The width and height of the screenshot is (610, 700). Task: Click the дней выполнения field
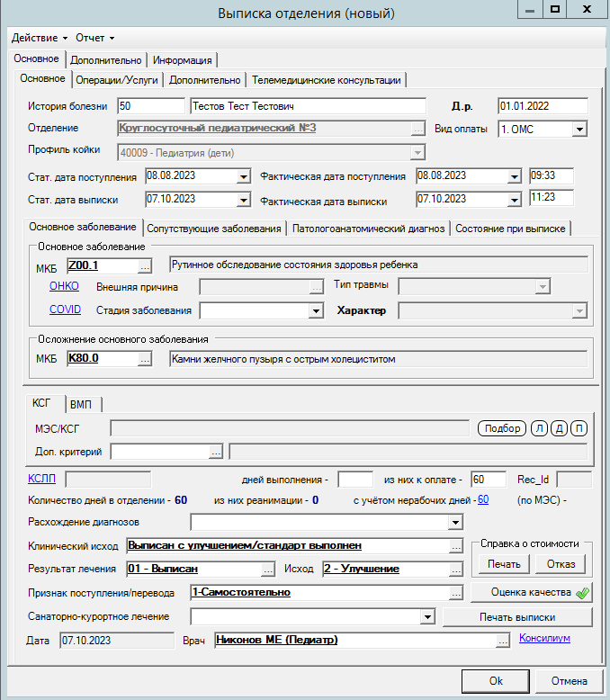(355, 480)
